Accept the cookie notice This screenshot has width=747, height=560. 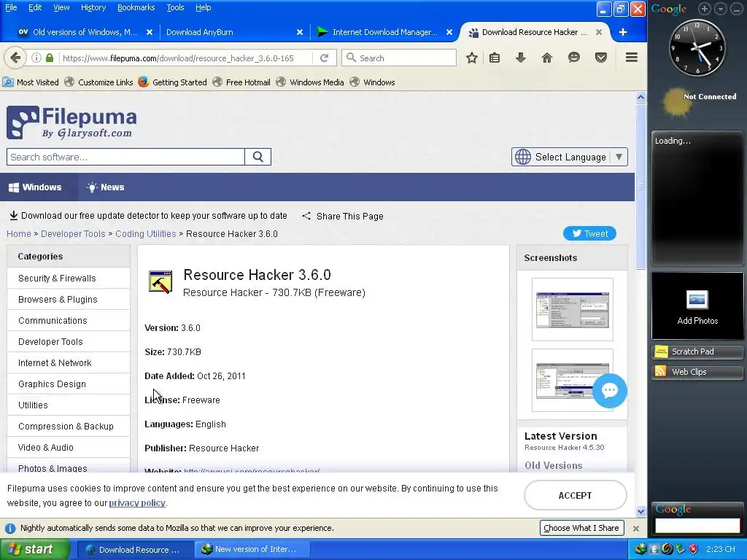pos(575,495)
